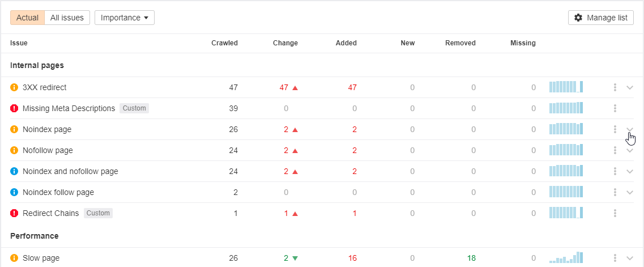Open the Missing Meta Descriptions issue
This screenshot has width=644, height=267.
click(69, 108)
